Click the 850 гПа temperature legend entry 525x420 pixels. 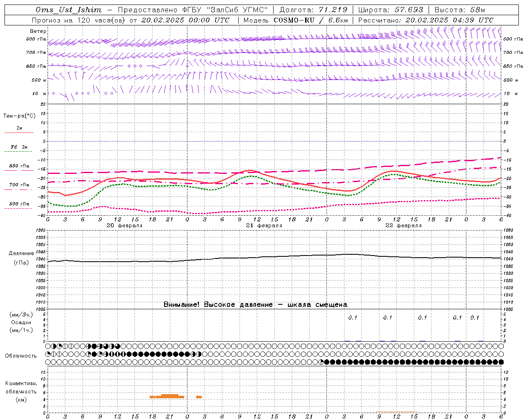[x=19, y=166]
